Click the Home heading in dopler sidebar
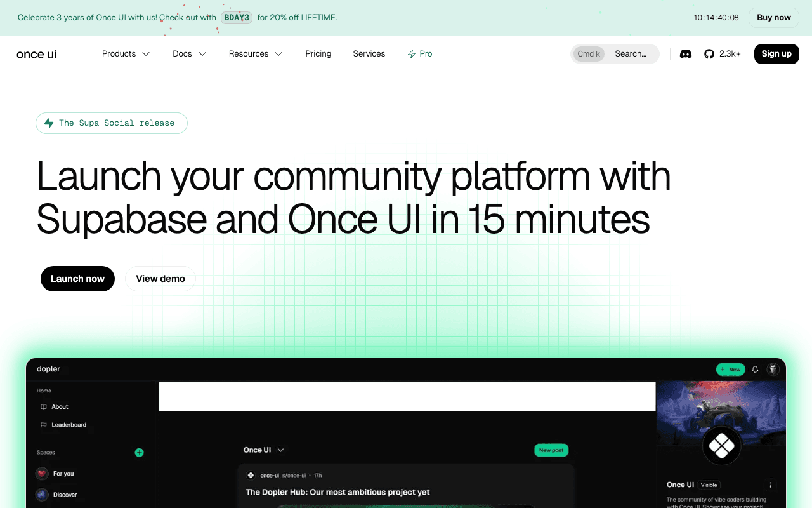Image resolution: width=812 pixels, height=508 pixels. (44, 391)
